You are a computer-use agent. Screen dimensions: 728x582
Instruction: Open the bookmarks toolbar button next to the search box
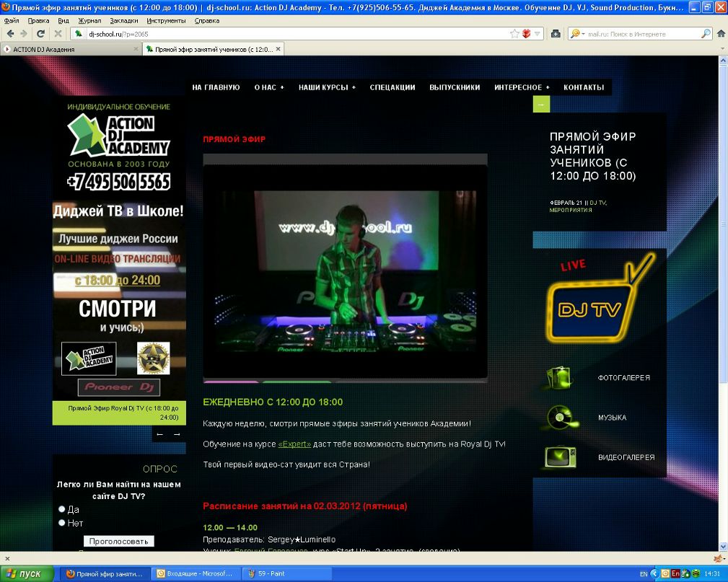point(556,33)
